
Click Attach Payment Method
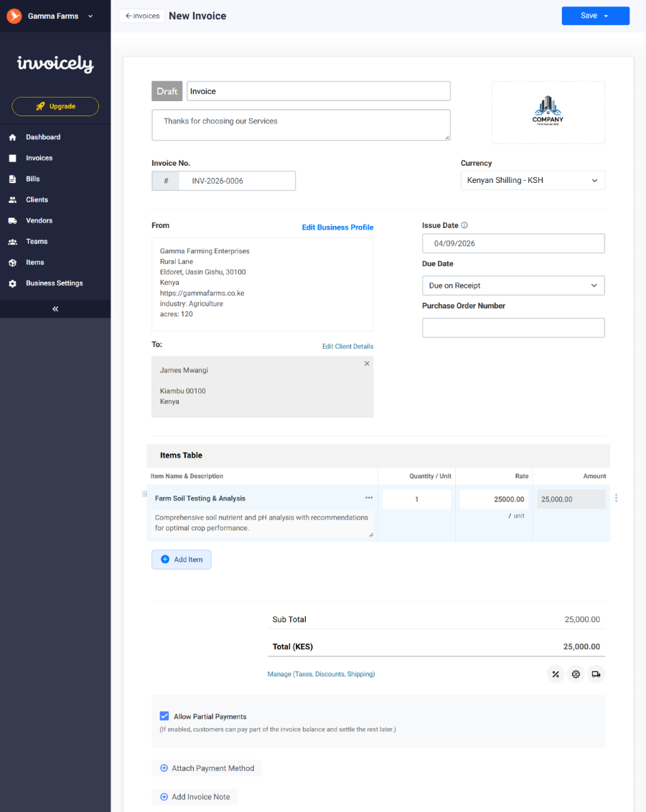click(207, 768)
